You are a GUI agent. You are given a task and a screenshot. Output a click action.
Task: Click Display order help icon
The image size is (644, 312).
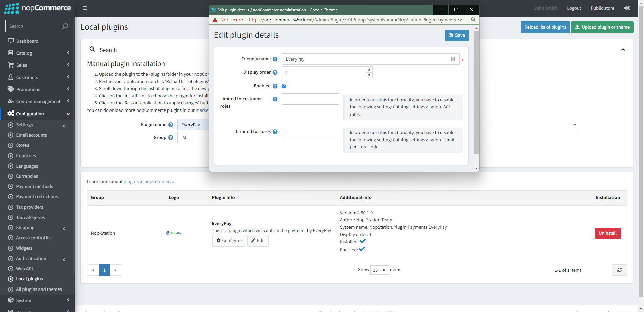(x=275, y=72)
